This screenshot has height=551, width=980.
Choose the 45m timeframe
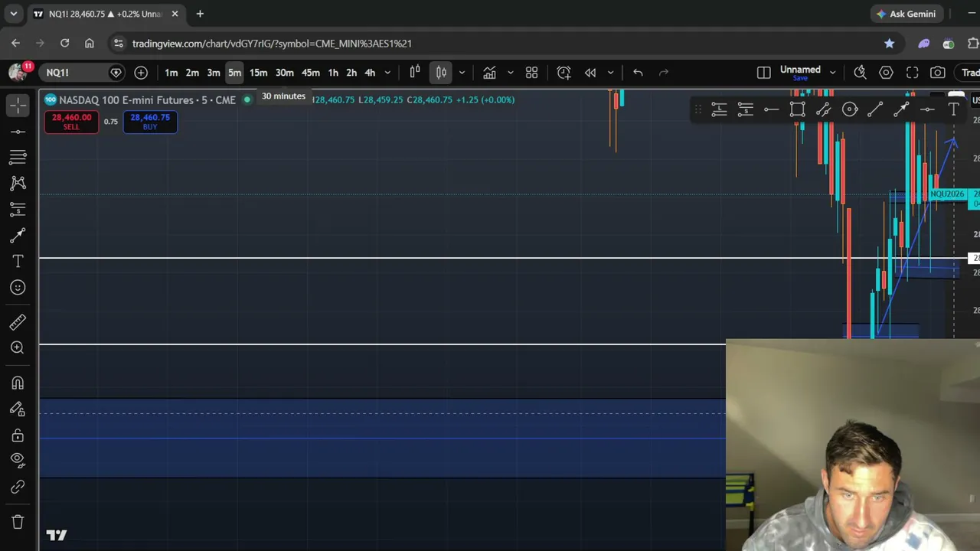pos(311,73)
